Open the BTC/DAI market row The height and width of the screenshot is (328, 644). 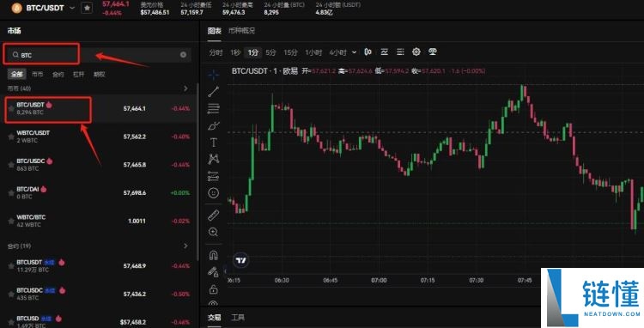(x=99, y=193)
